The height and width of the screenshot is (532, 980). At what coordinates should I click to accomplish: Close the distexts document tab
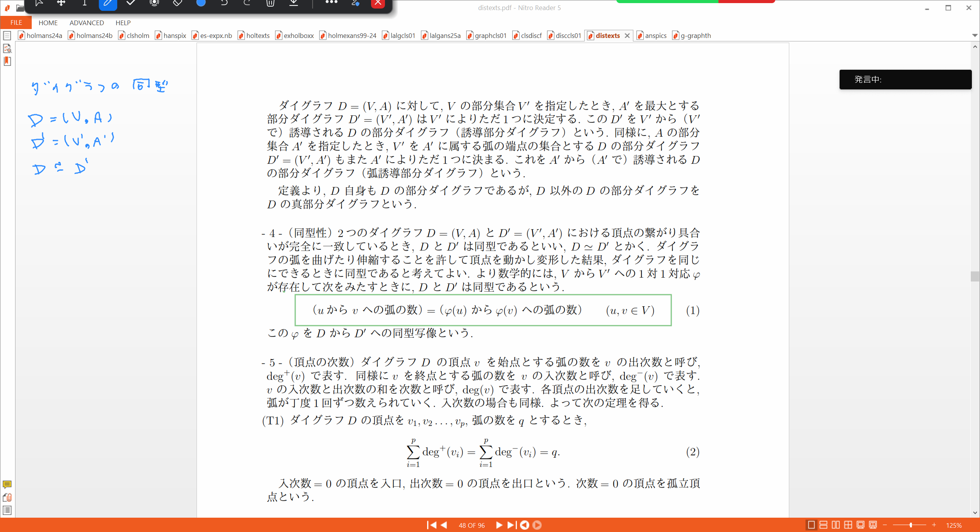click(x=627, y=36)
